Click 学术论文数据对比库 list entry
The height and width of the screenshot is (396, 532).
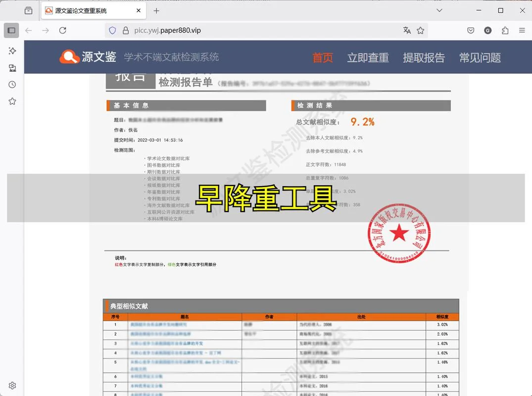168,158
